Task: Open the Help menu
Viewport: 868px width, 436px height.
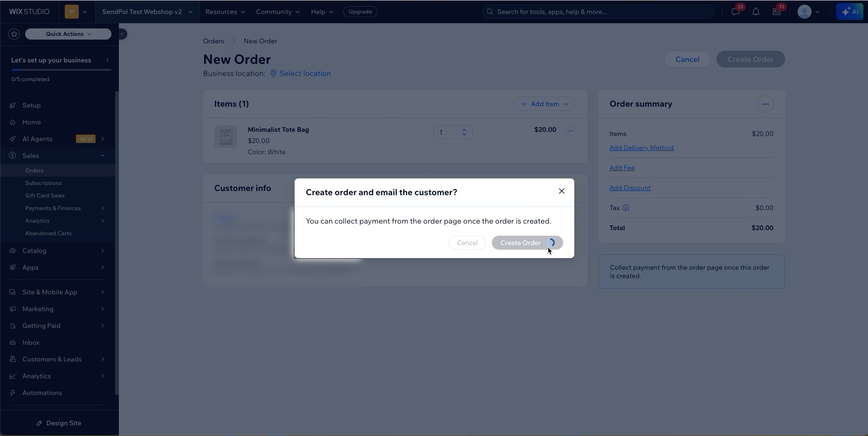Action: pos(322,12)
